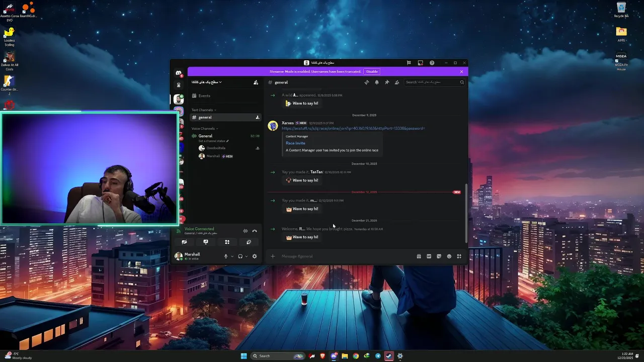Invite members icon beside the server name
This screenshot has width=644, height=362.
click(x=256, y=82)
